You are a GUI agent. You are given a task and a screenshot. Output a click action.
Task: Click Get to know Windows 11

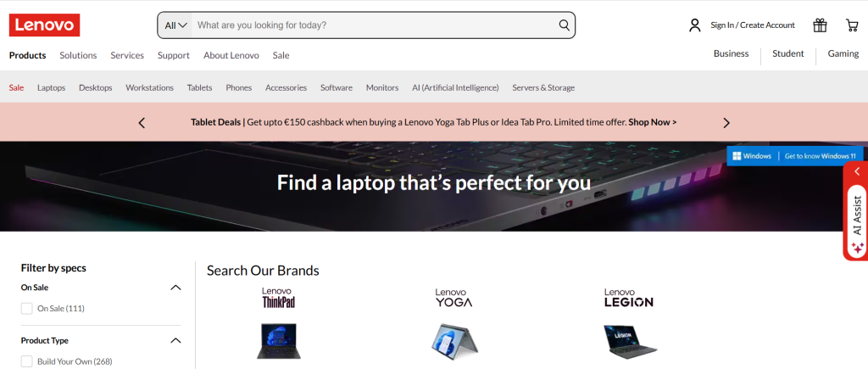[821, 156]
